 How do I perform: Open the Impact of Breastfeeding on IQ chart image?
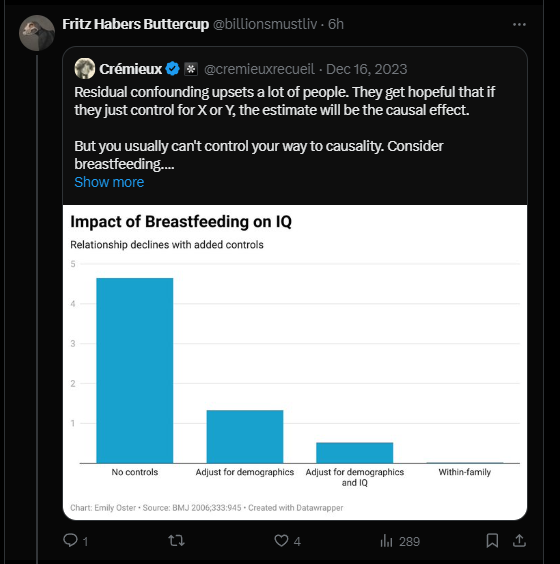pyautogui.click(x=295, y=362)
